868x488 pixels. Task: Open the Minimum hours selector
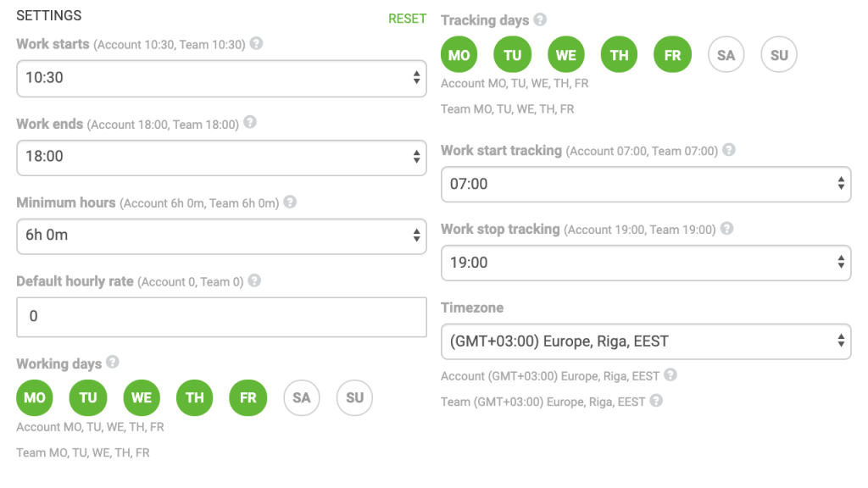[221, 236]
